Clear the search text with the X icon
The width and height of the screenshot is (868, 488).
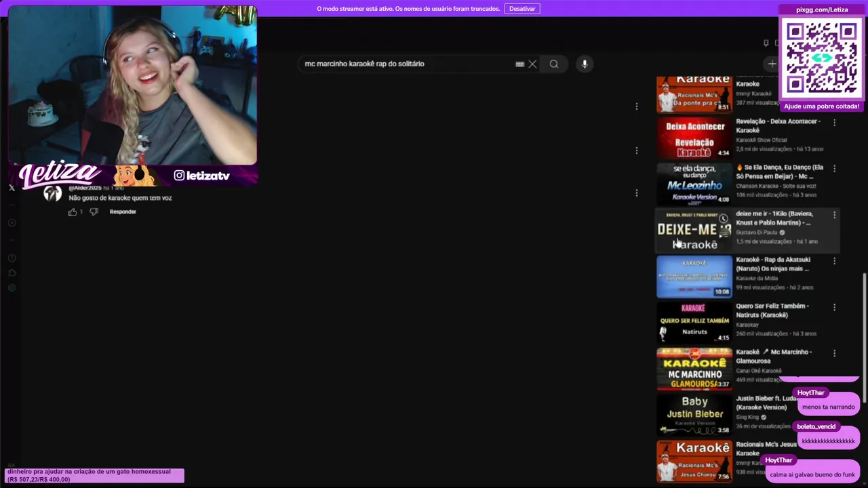(x=532, y=64)
